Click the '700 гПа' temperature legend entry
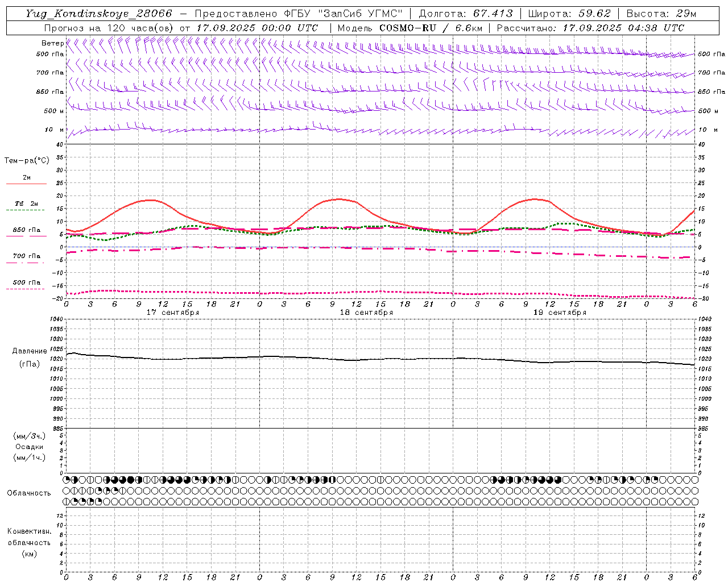728x582 pixels. tap(26, 256)
